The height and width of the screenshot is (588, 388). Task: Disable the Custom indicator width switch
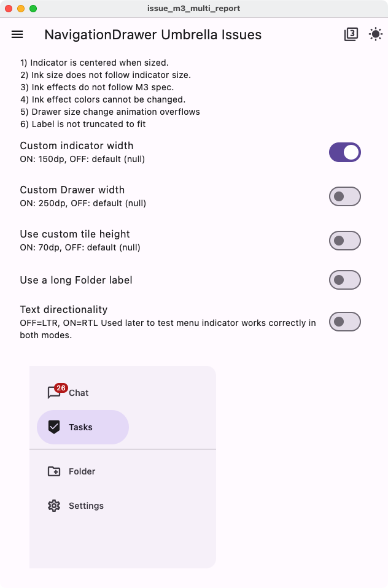344,152
